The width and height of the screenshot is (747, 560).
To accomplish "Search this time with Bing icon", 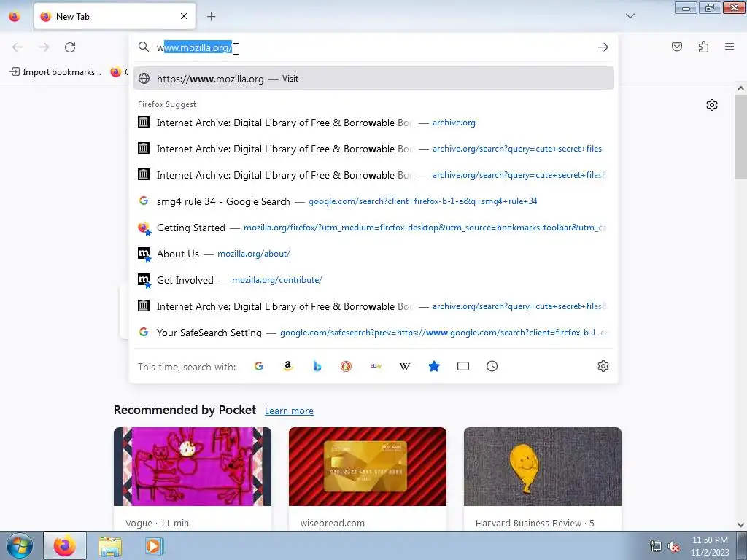I will pyautogui.click(x=317, y=366).
